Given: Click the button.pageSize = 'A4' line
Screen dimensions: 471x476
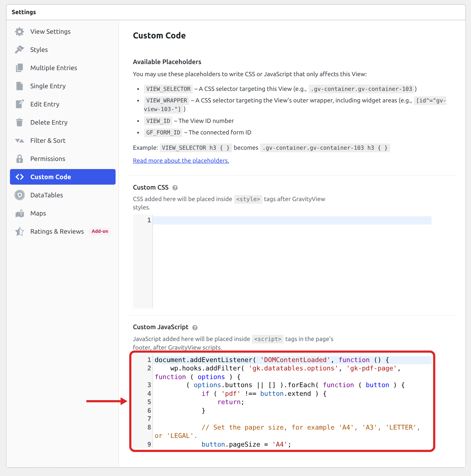Looking at the screenshot, I should tap(246, 445).
